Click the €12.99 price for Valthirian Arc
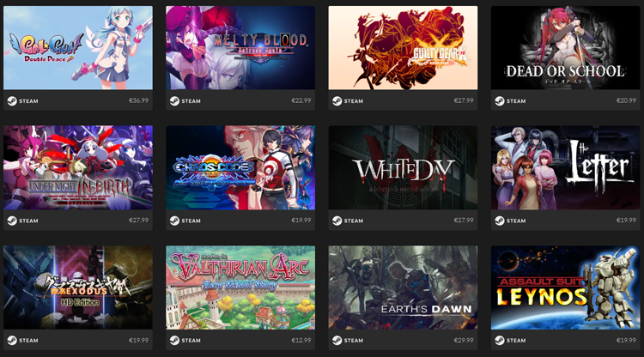644x357 pixels. pyautogui.click(x=301, y=340)
